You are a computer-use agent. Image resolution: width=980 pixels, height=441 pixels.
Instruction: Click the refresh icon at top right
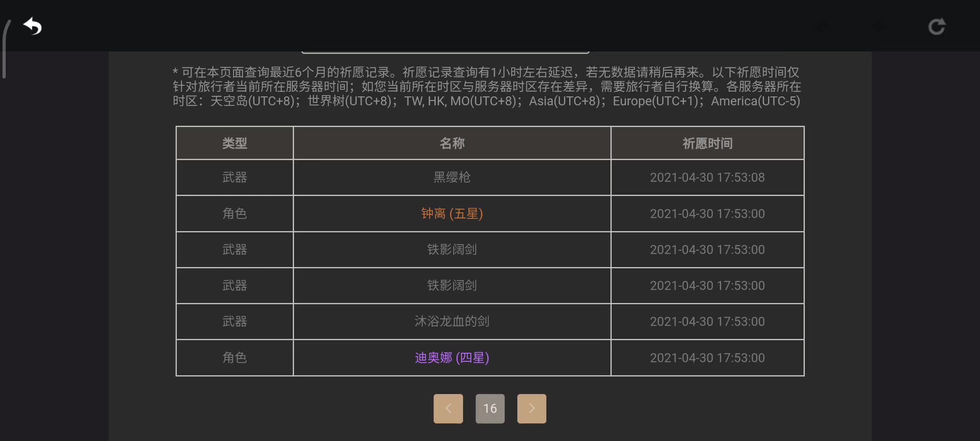point(937,27)
